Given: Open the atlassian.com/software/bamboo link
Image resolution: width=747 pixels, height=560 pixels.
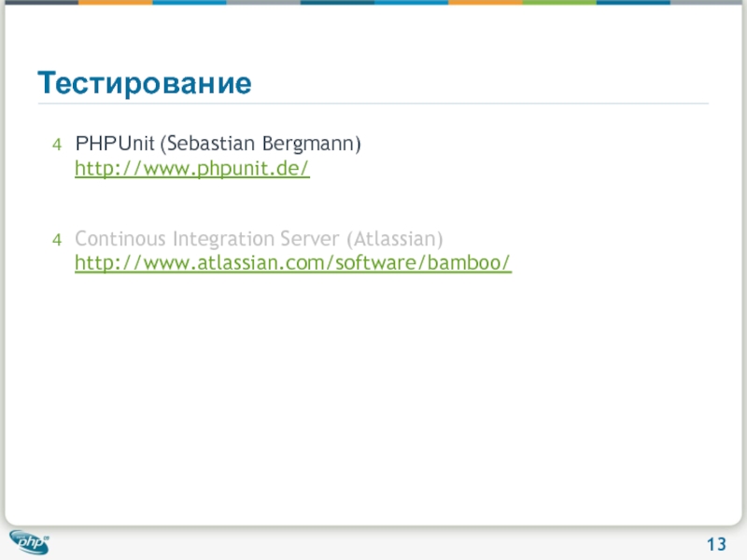Looking at the screenshot, I should coord(293,263).
